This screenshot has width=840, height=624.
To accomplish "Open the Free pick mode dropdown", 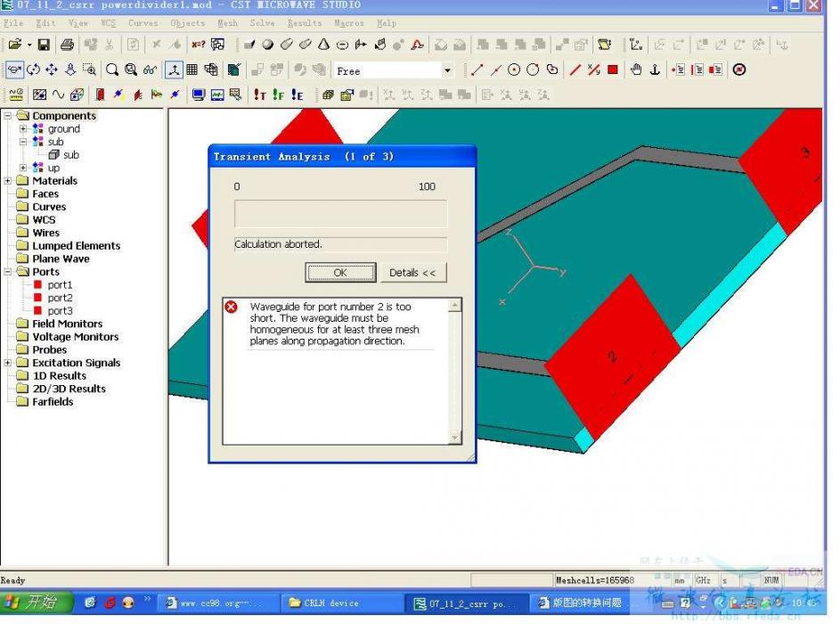I will [x=447, y=70].
